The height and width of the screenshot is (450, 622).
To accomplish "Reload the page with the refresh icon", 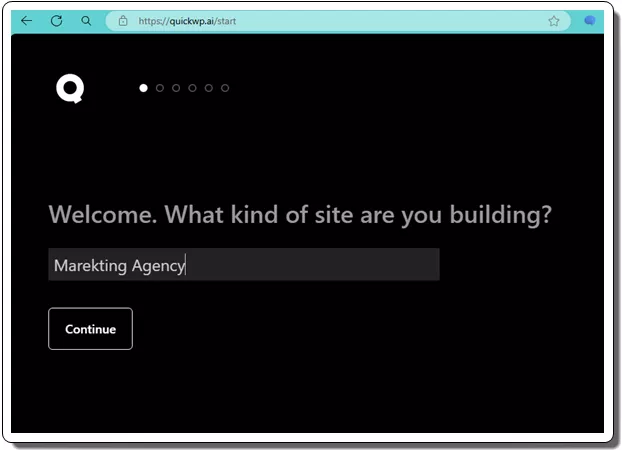I will tap(56, 21).
